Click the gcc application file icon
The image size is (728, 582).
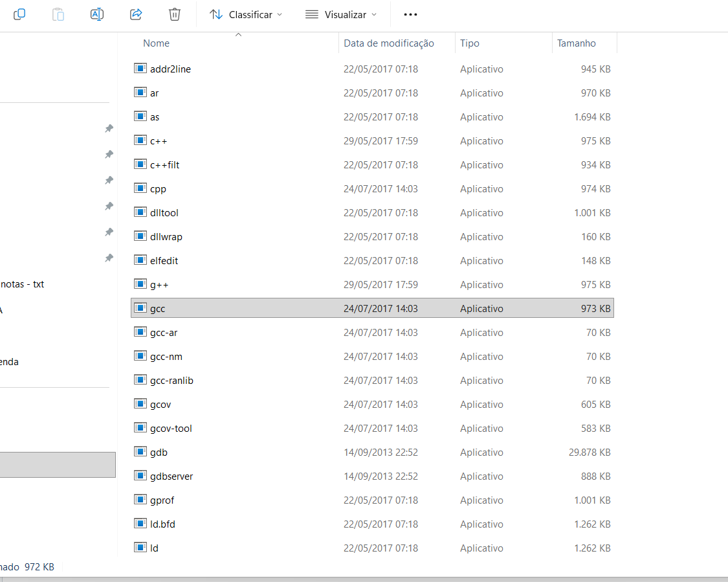pos(140,308)
